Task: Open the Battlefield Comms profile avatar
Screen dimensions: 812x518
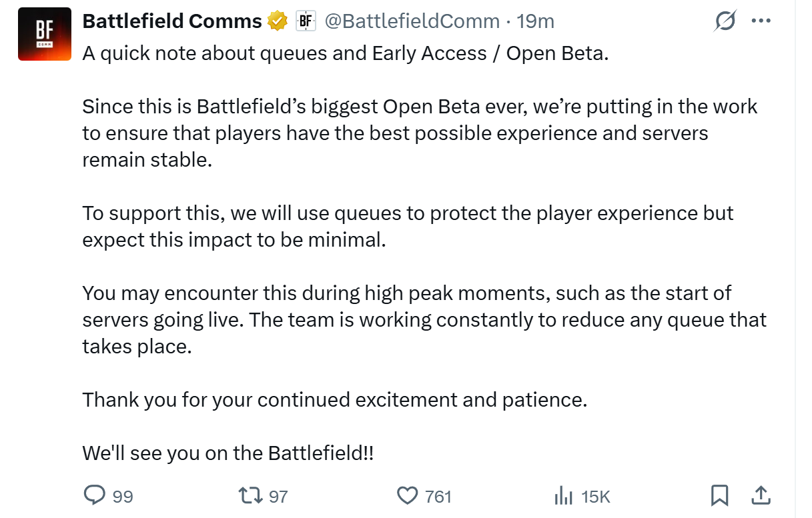Action: pos(45,34)
